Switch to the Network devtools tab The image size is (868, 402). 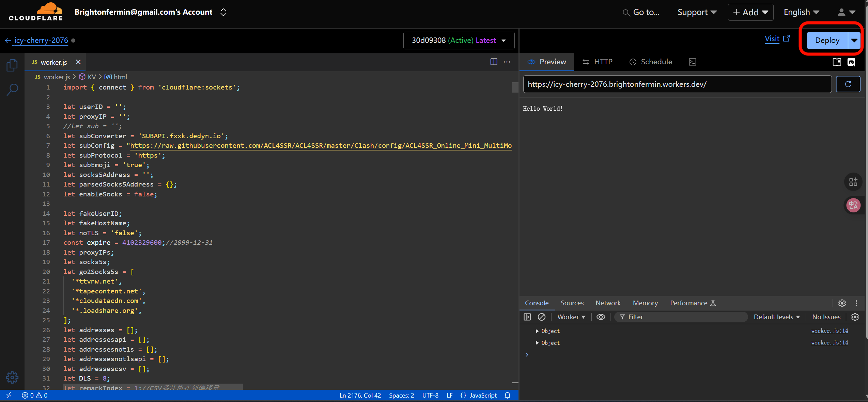click(608, 303)
